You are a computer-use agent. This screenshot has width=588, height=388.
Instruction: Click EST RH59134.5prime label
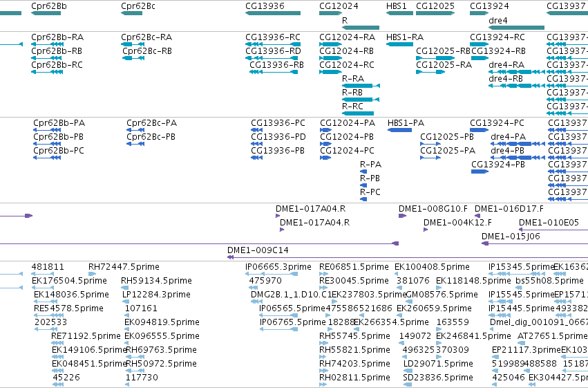click(156, 281)
